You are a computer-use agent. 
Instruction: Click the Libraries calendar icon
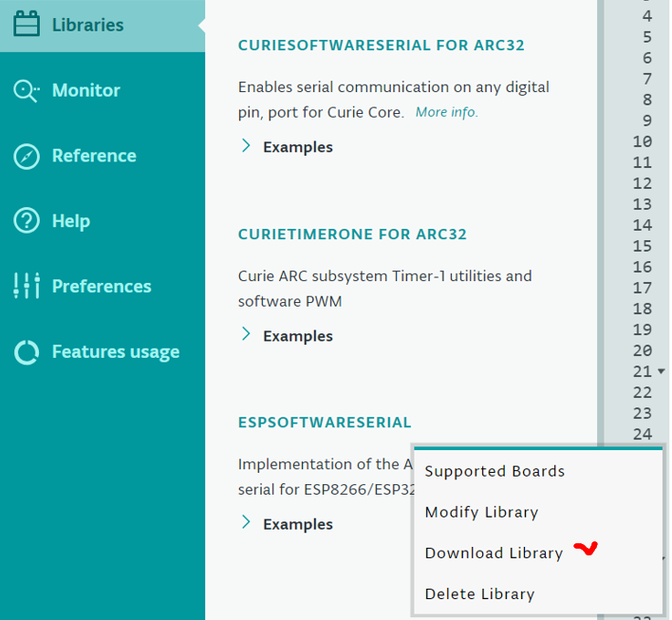(x=27, y=25)
